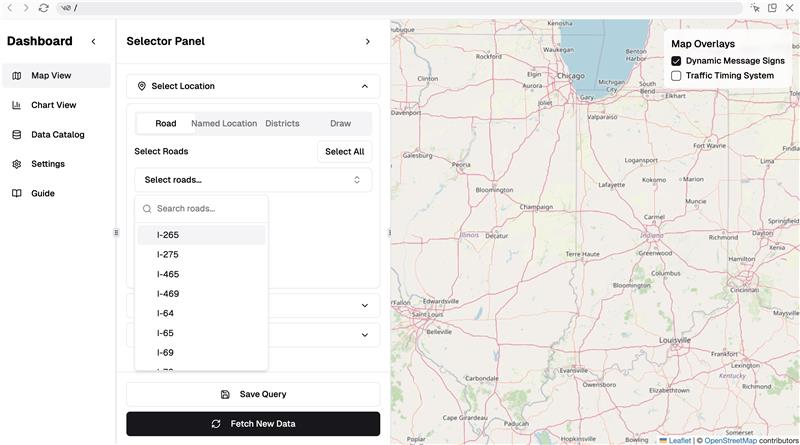Viewport: 800px width, 445px height.
Task: Switch to the Road tab
Action: tap(166, 123)
